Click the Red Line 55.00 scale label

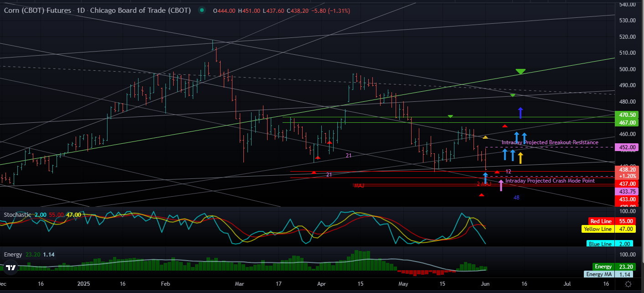coord(613,221)
